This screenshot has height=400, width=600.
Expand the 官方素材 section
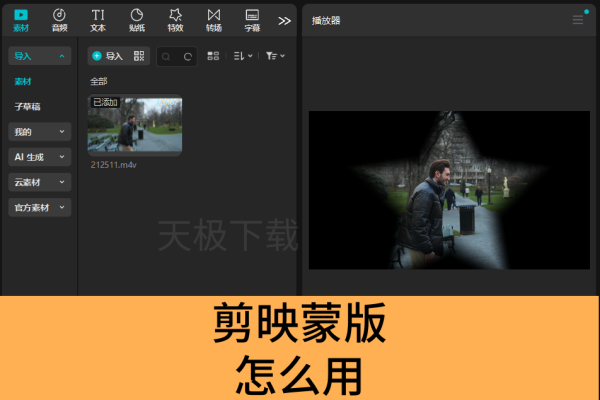tap(40, 207)
